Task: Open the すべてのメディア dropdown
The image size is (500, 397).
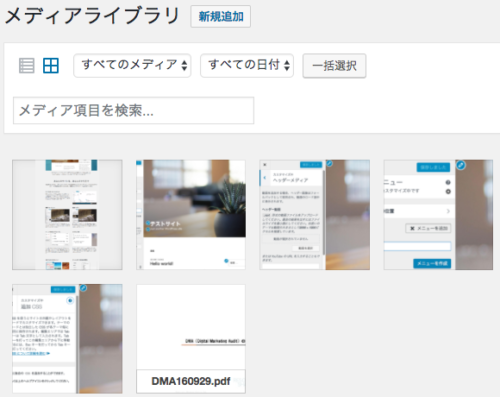Action: 132,66
